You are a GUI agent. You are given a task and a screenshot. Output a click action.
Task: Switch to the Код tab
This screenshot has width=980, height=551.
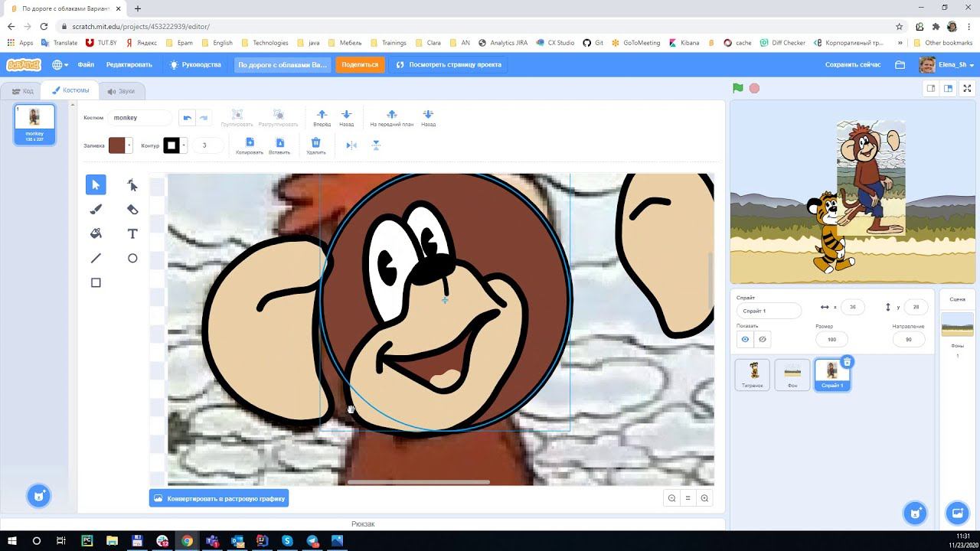(x=22, y=91)
